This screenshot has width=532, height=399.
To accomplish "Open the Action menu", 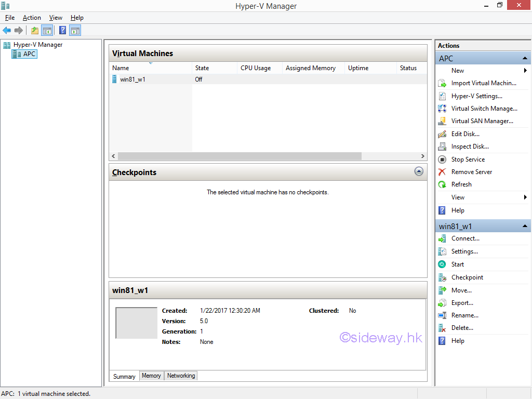I will [x=32, y=18].
